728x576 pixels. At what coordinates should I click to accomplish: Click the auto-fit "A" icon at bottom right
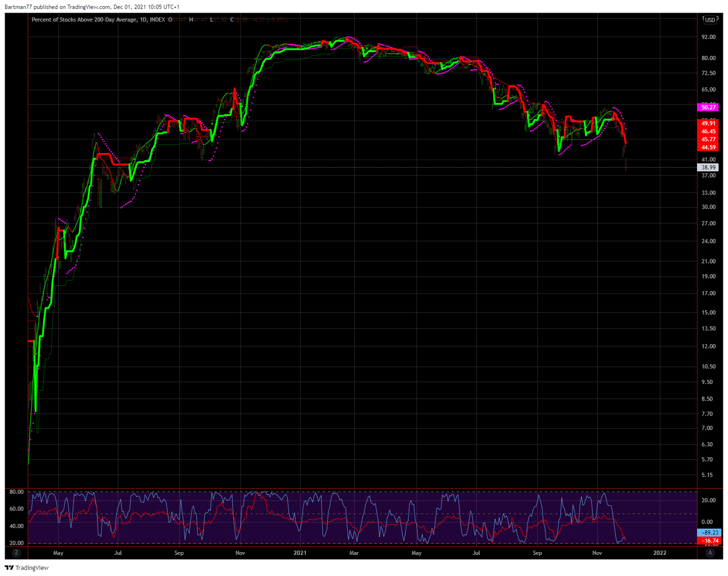(x=711, y=553)
